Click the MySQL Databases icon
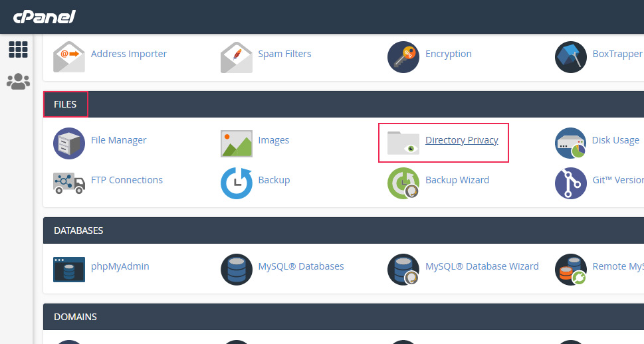The width and height of the screenshot is (644, 344). coord(236,269)
